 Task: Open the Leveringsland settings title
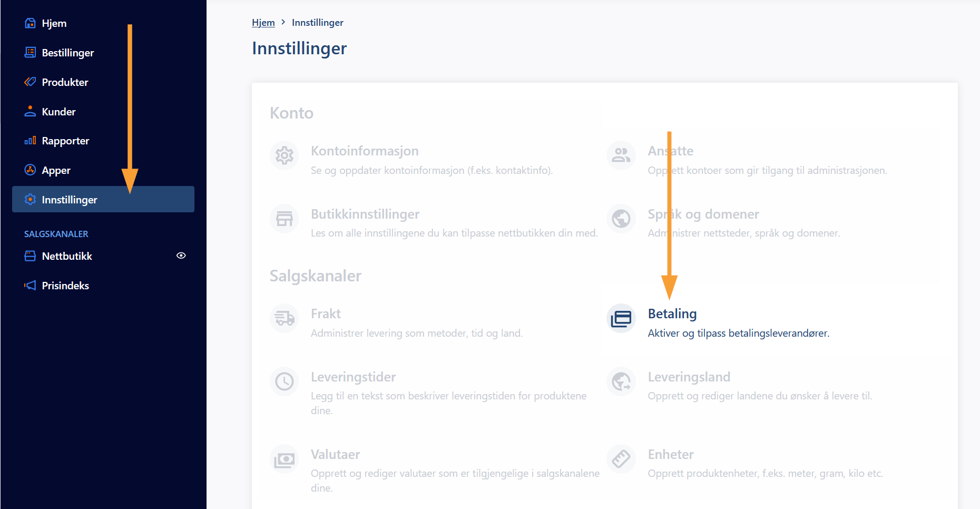[x=689, y=377]
